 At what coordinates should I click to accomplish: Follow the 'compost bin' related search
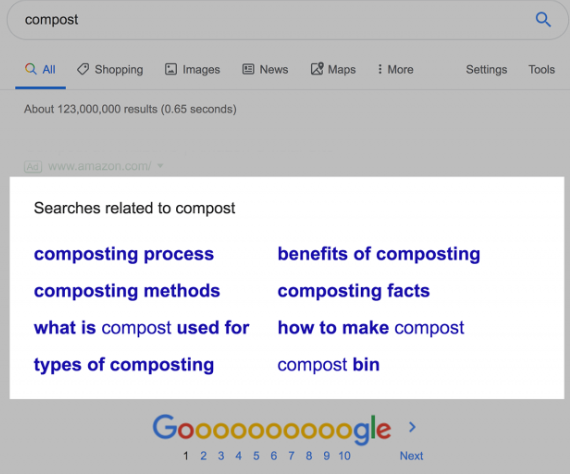pos(329,365)
